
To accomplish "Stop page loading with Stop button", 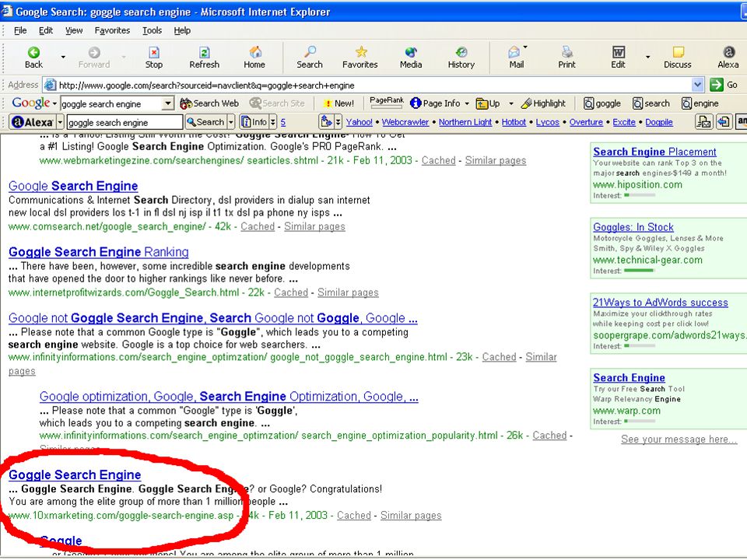I will (x=154, y=58).
